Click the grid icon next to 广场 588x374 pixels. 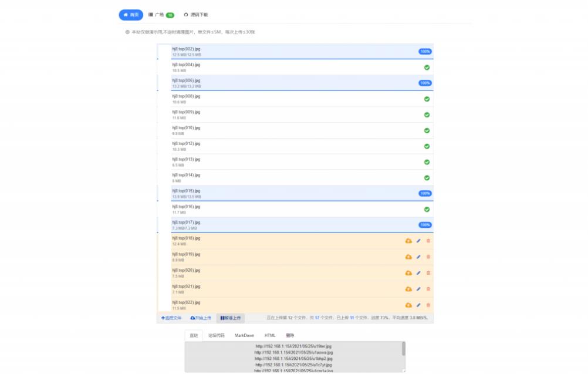coord(150,15)
